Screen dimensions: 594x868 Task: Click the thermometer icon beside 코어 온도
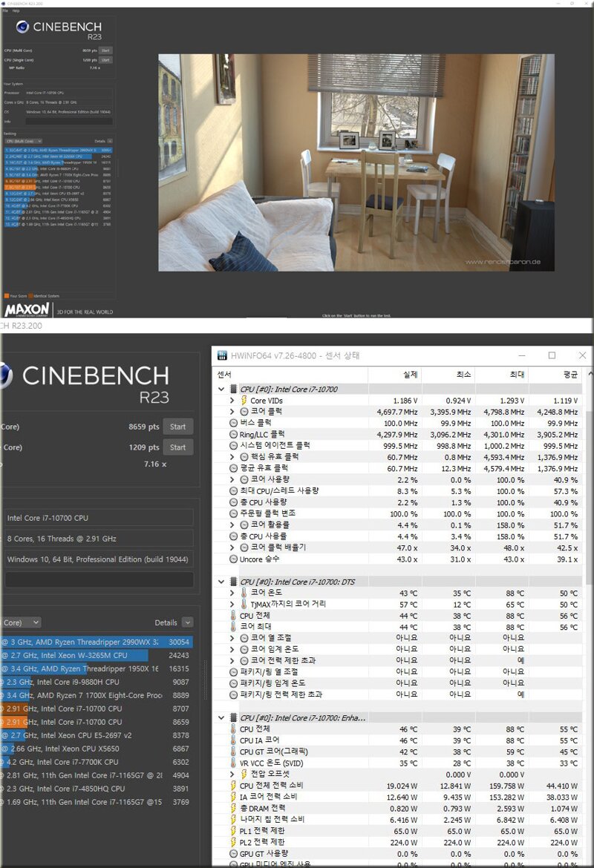[x=244, y=593]
